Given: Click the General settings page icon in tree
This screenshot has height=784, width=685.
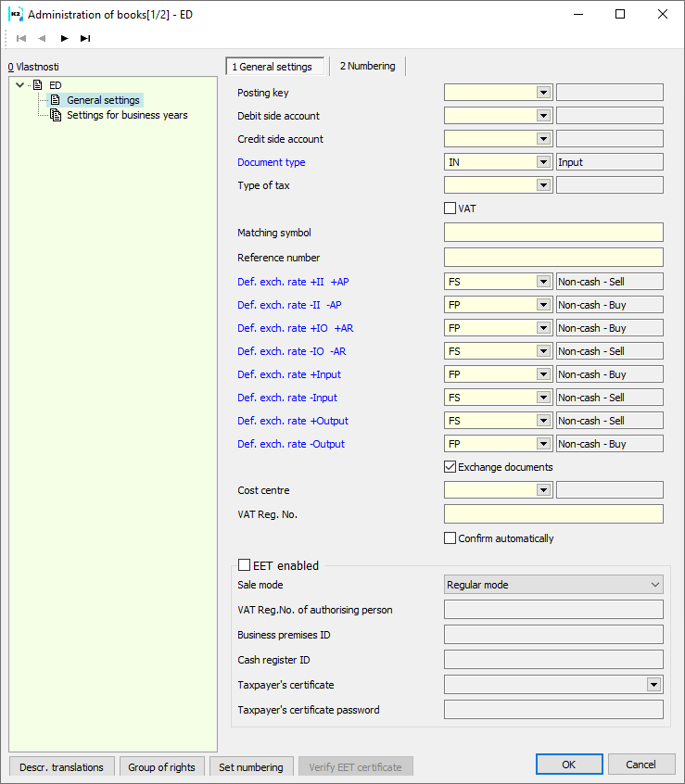Looking at the screenshot, I should coord(56,100).
